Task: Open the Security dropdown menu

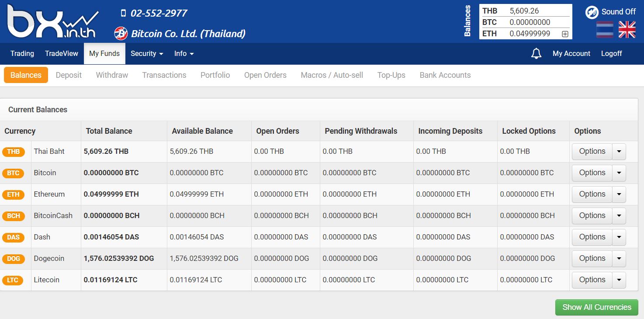Action: [147, 53]
